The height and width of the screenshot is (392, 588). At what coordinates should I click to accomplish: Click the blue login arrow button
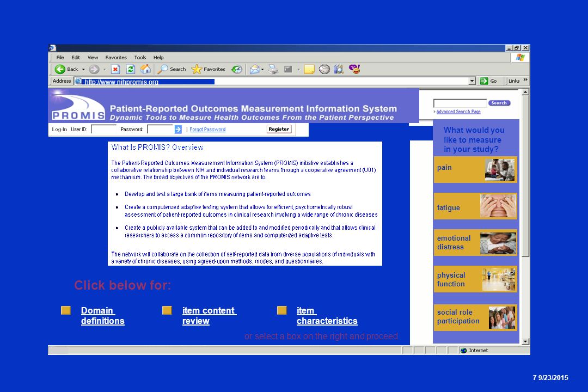tap(178, 130)
